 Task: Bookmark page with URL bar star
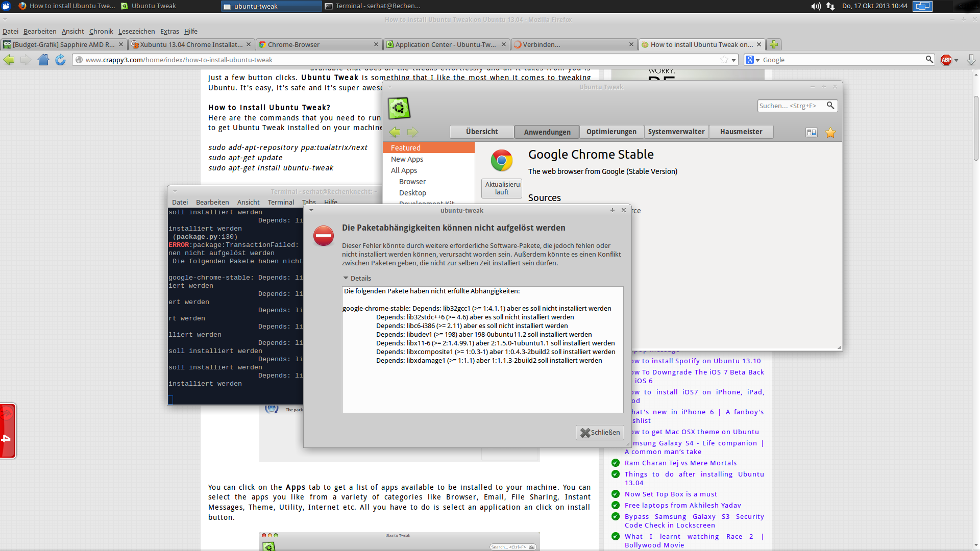tap(724, 60)
